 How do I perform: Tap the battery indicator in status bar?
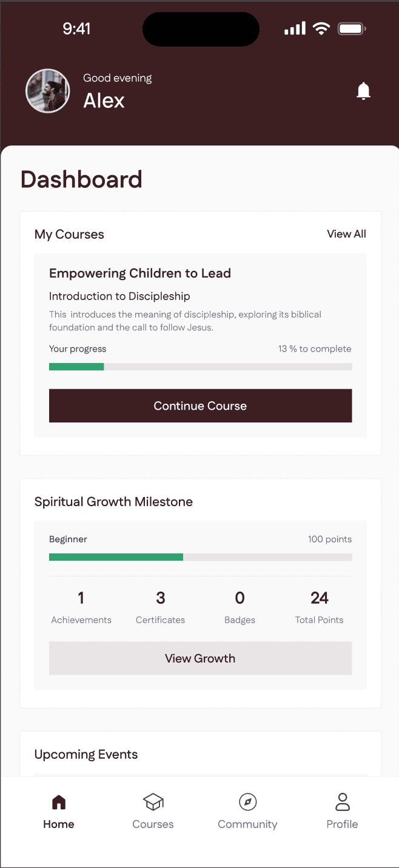(352, 28)
